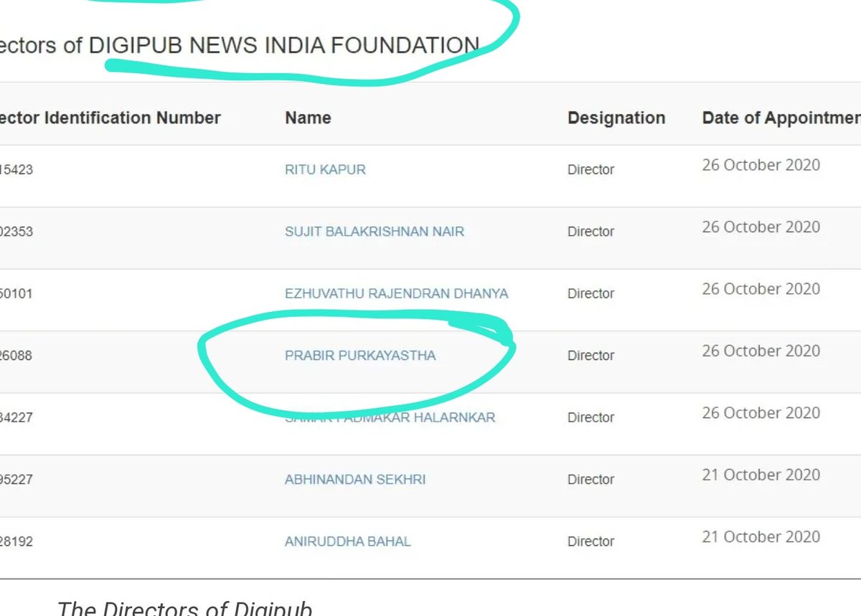The width and height of the screenshot is (861, 616).
Task: Click the DIN ending 02353
Action: point(17,232)
